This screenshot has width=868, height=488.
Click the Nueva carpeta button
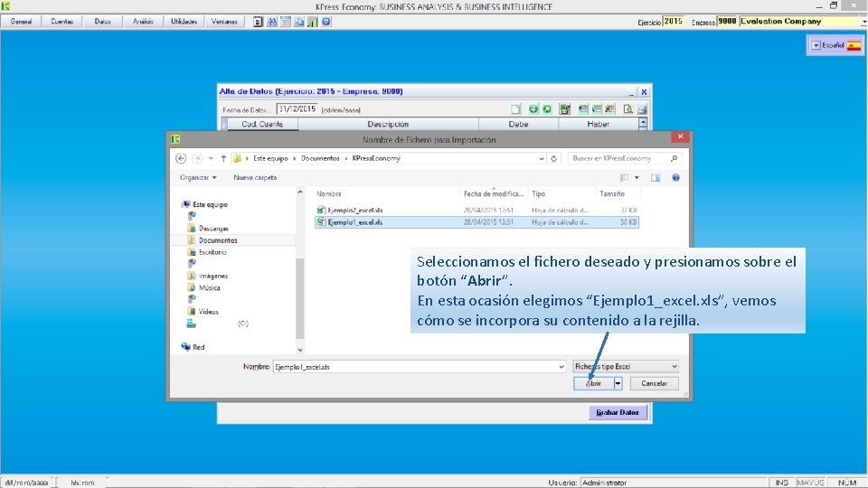(255, 178)
